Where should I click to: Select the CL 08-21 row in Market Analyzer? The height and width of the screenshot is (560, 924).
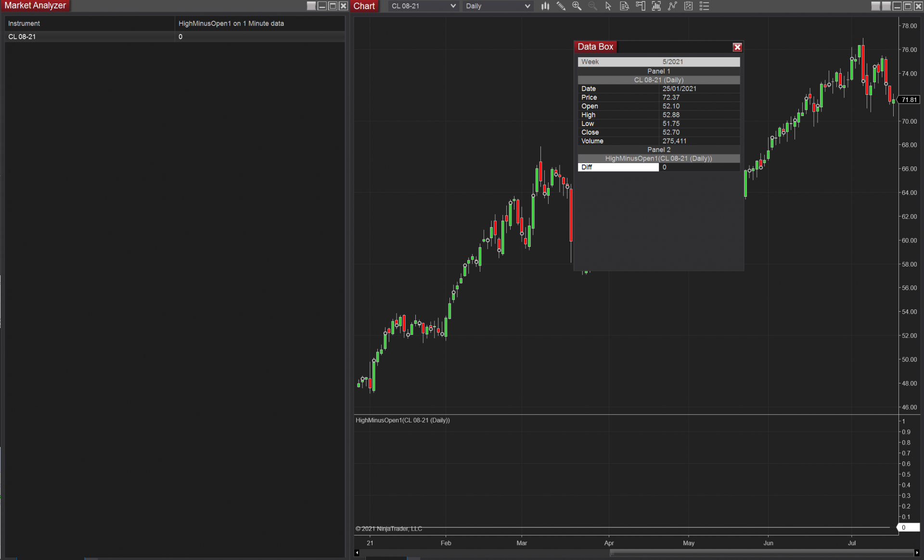point(22,37)
